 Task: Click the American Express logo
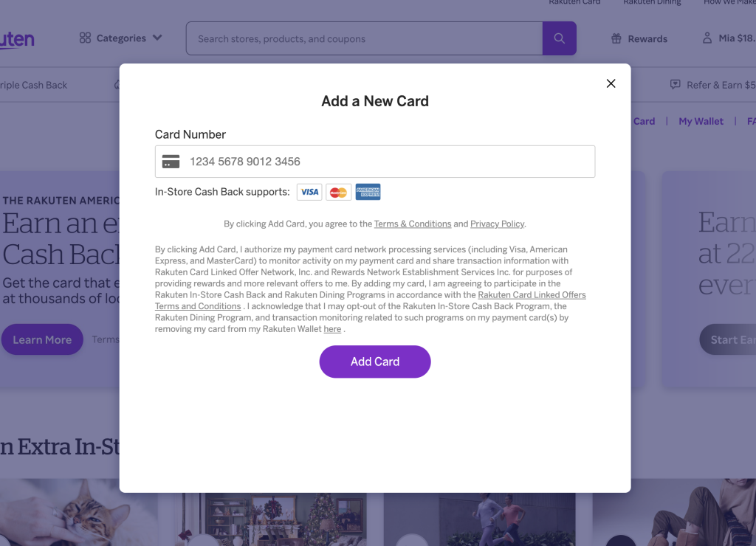click(368, 192)
